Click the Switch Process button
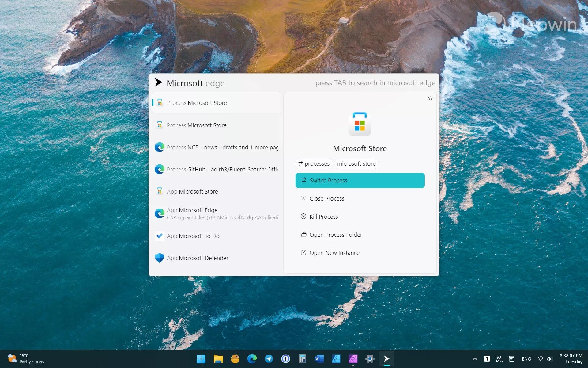The height and width of the screenshot is (368, 588). [360, 180]
